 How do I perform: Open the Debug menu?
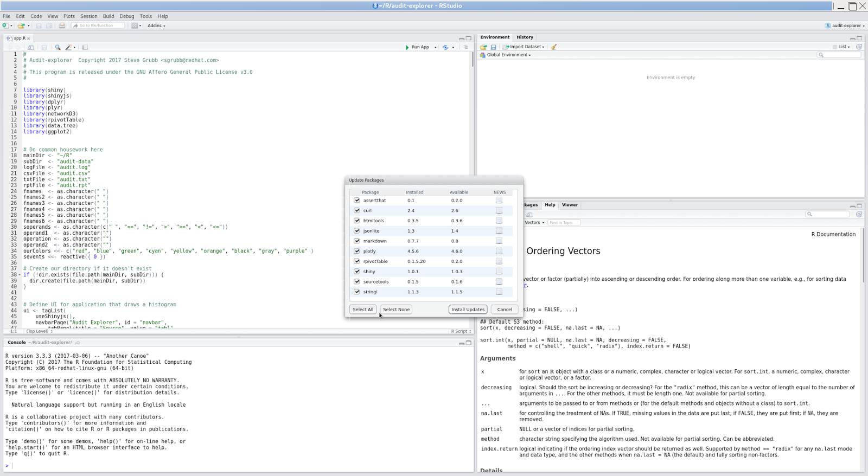126,16
